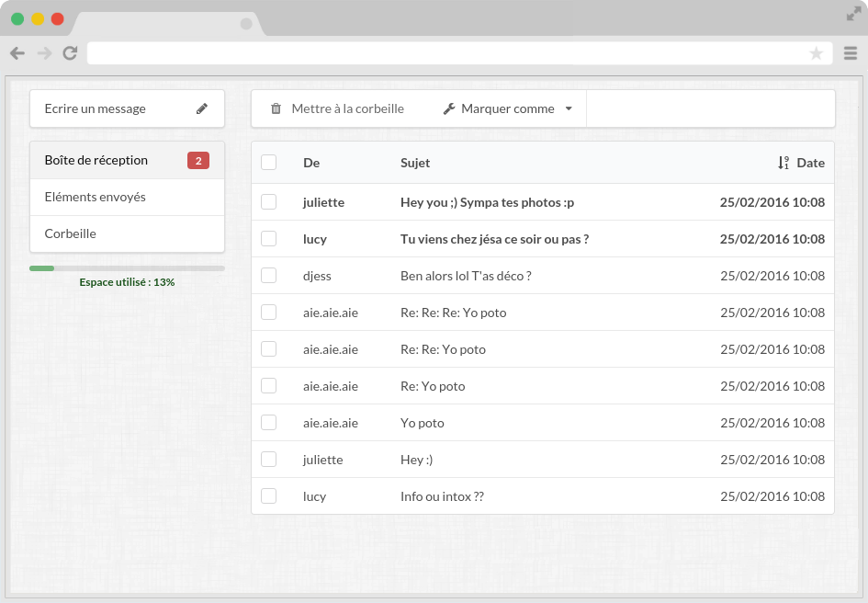Open message 'Hey you ;) Sympa tes photos :p'
Viewport: 868px width, 603px height.
[x=487, y=202]
